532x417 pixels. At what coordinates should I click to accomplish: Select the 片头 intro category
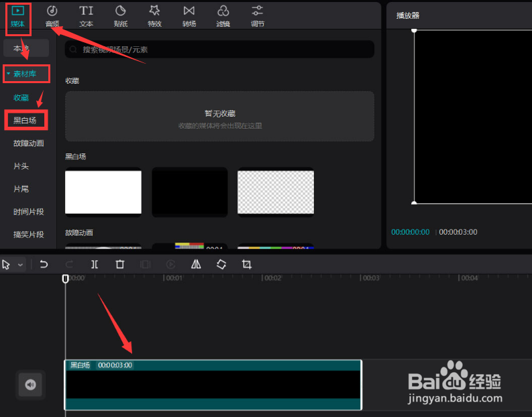(21, 166)
